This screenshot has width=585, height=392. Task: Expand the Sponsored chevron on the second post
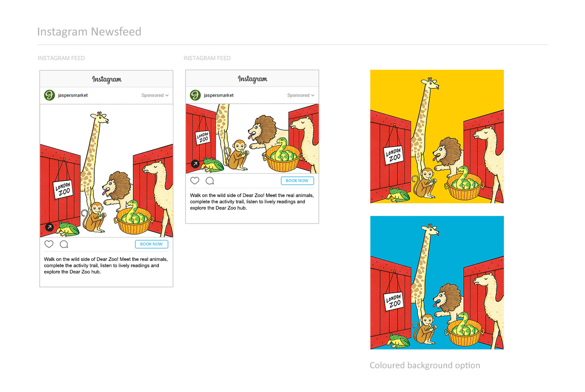point(313,95)
